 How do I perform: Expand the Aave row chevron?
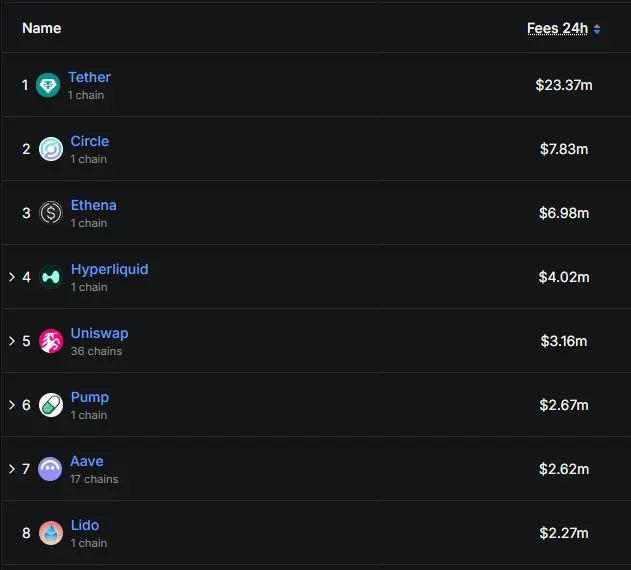tap(12, 469)
